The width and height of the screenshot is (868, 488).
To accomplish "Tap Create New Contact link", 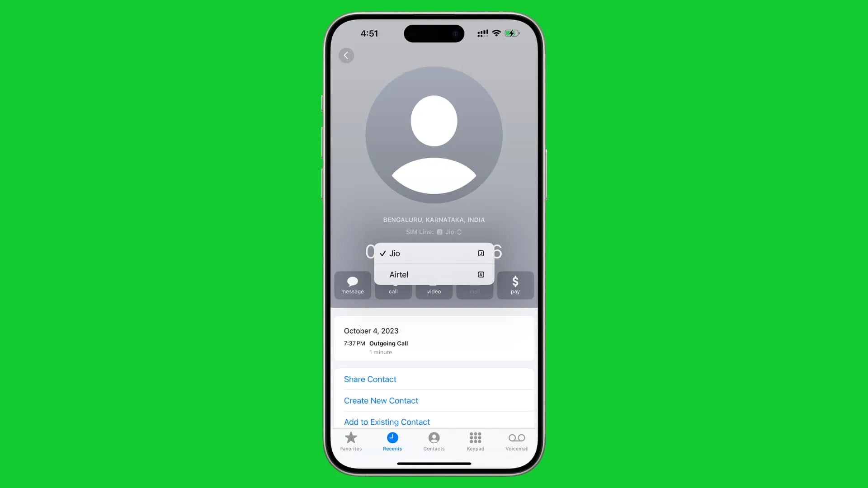I will coord(381,400).
